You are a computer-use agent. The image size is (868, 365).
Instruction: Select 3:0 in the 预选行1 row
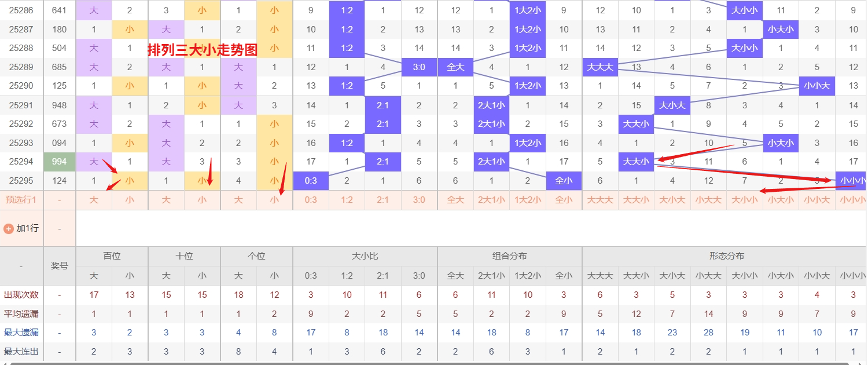pyautogui.click(x=419, y=200)
